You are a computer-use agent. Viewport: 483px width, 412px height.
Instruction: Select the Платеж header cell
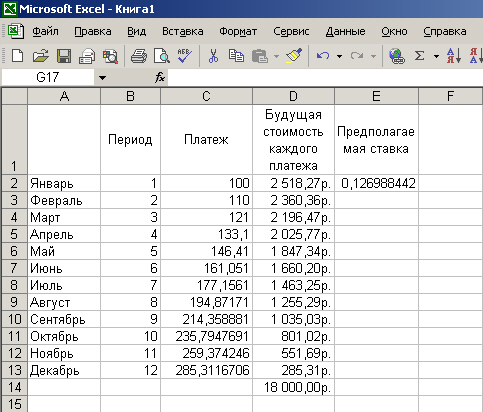pos(206,139)
